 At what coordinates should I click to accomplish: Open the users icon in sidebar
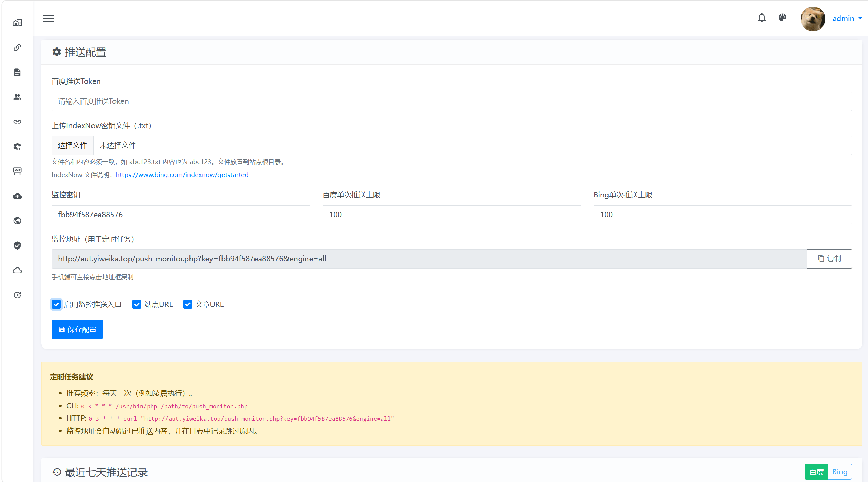[x=18, y=97]
